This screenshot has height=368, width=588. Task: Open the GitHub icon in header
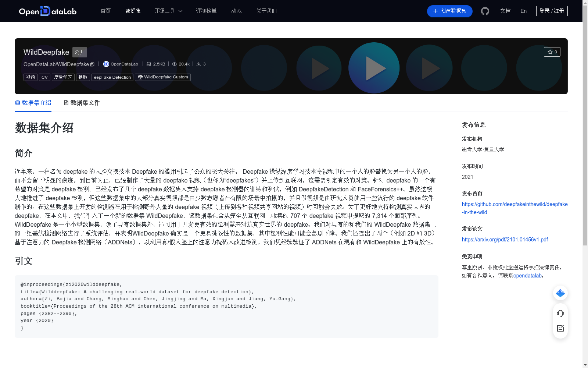pos(485,11)
